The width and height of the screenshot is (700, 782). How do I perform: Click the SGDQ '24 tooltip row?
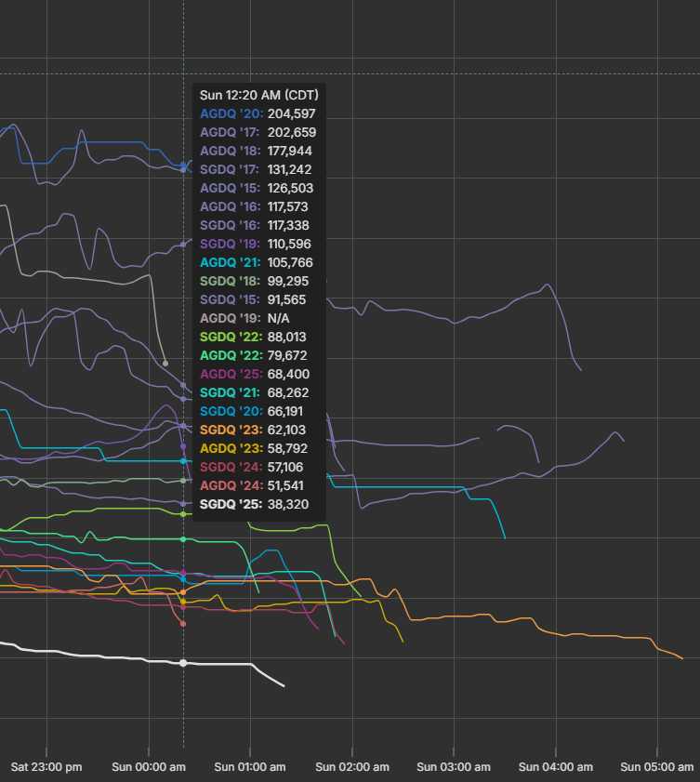point(251,467)
